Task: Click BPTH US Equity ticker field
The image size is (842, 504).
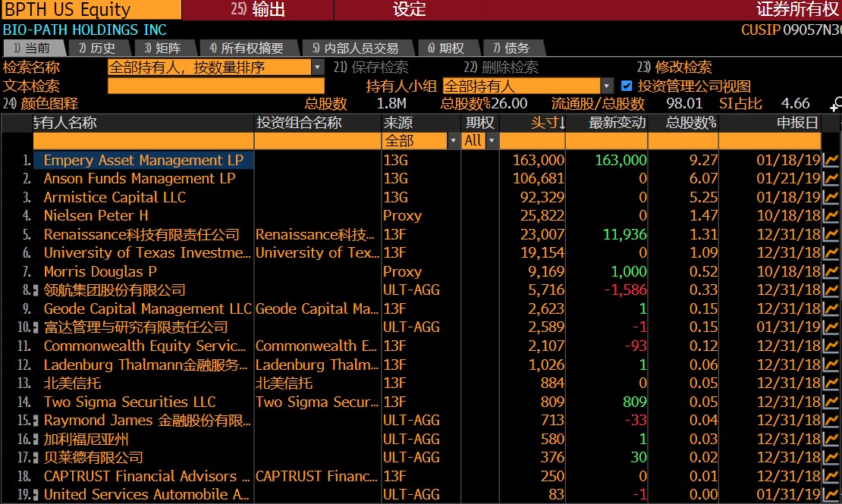Action: click(x=91, y=10)
